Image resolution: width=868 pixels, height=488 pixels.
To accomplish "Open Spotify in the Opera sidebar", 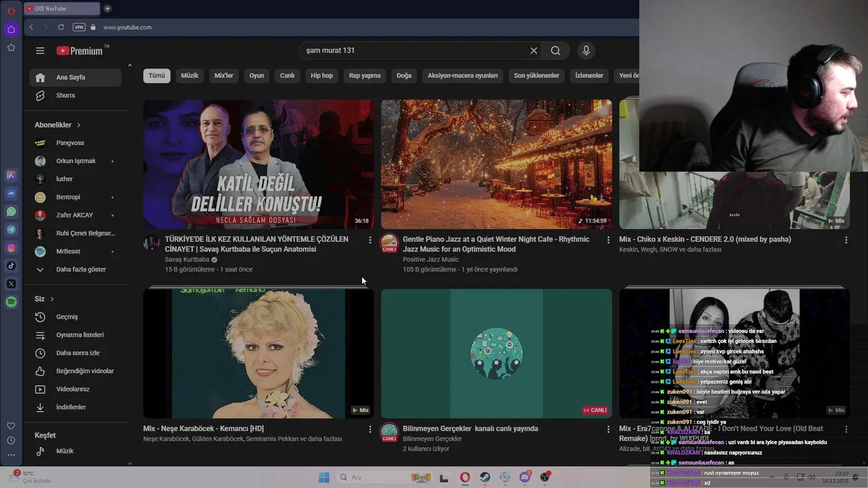I will tap(11, 302).
